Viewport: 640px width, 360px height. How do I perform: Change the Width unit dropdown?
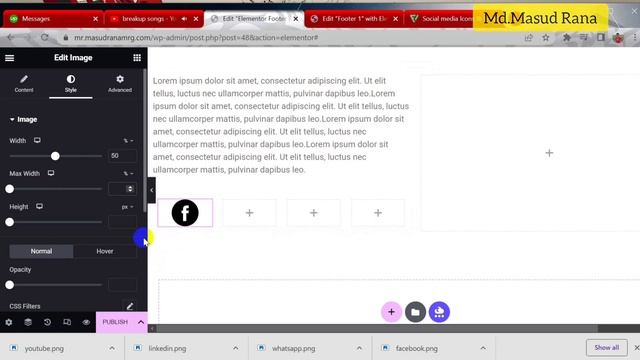tap(128, 140)
